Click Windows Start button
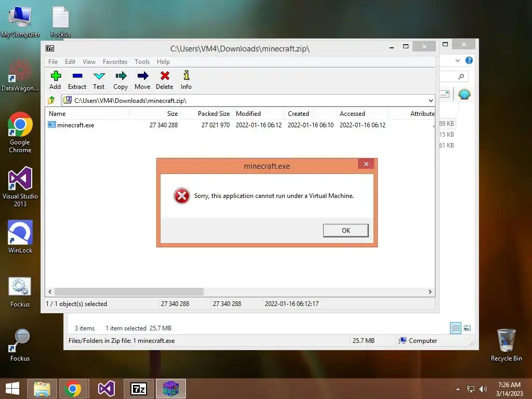The width and height of the screenshot is (532, 399). pos(12,389)
